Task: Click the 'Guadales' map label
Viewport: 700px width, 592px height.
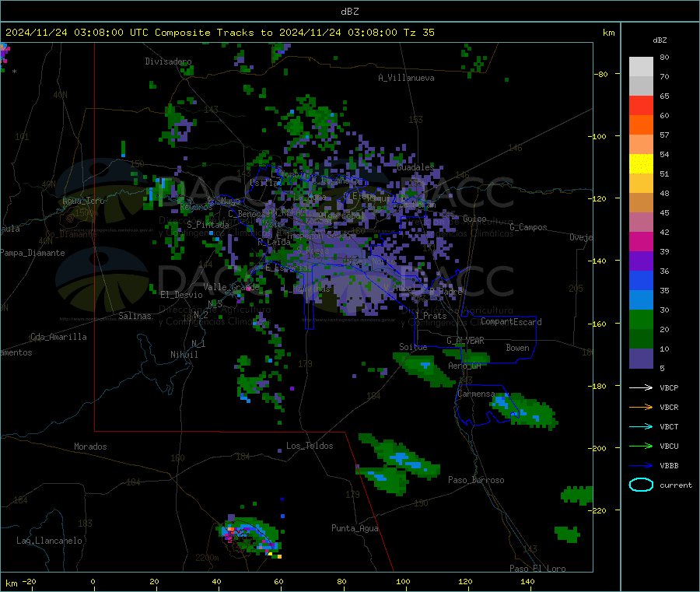Action: (415, 167)
